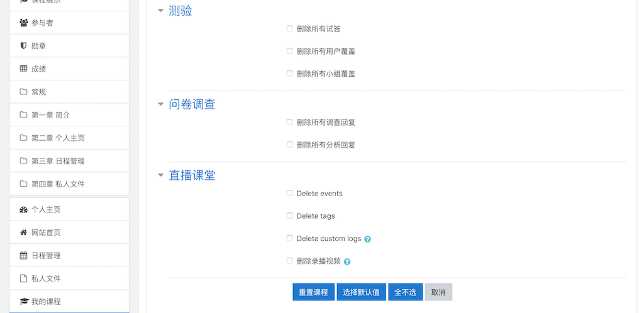
Task: Click the graduation cap icon beside 我的课程
Action: [23, 302]
